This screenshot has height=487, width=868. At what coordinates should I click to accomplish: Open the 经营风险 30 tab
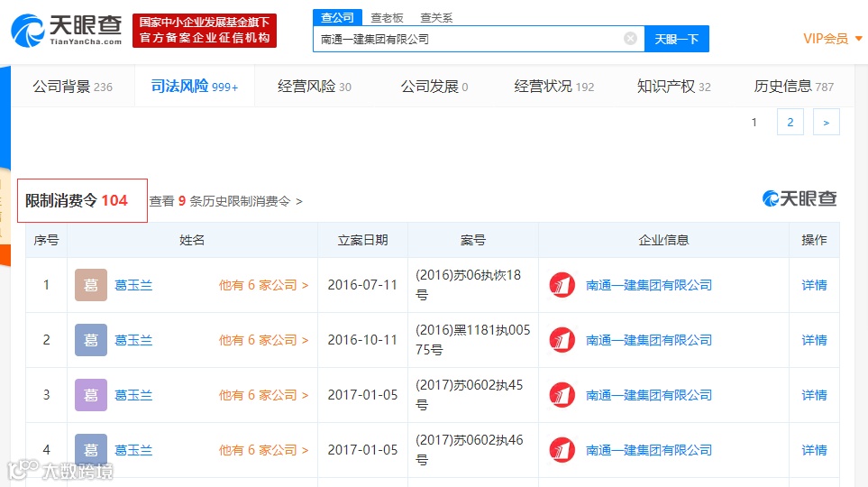(315, 87)
